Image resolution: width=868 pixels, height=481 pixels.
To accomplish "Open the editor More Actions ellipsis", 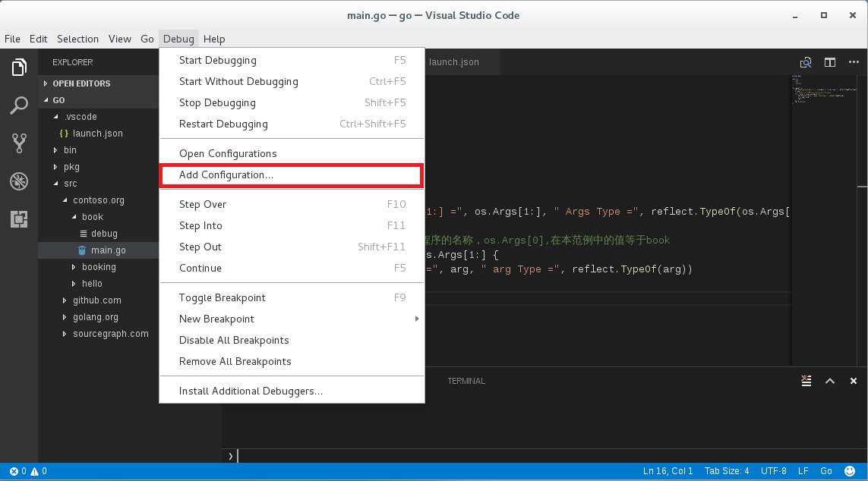I will (854, 62).
